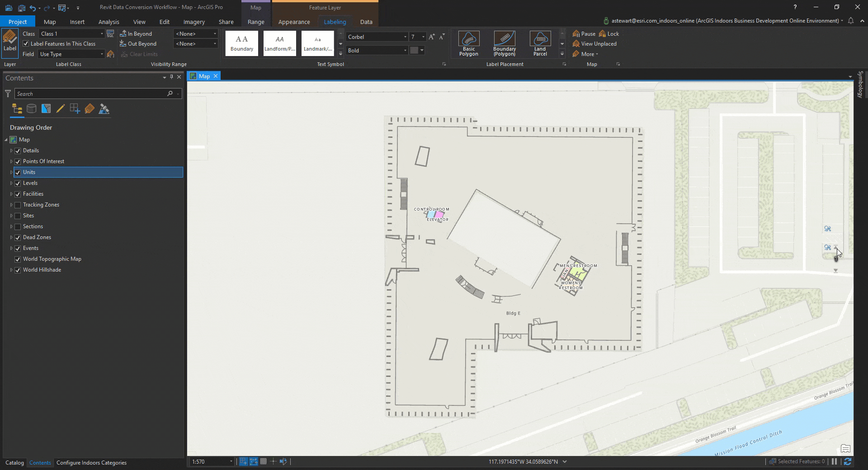Click View Unplaced labels button
The image size is (868, 470).
[x=594, y=43]
